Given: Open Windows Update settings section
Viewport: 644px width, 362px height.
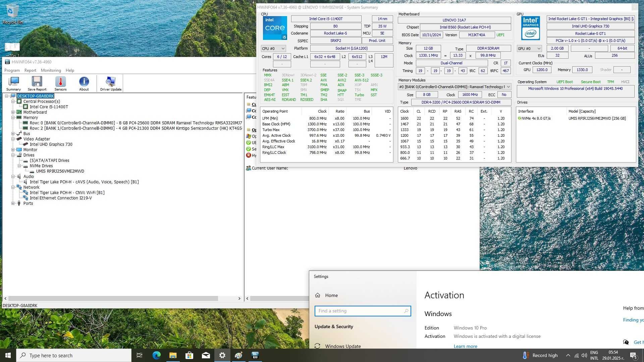Looking at the screenshot, I should click(x=343, y=346).
